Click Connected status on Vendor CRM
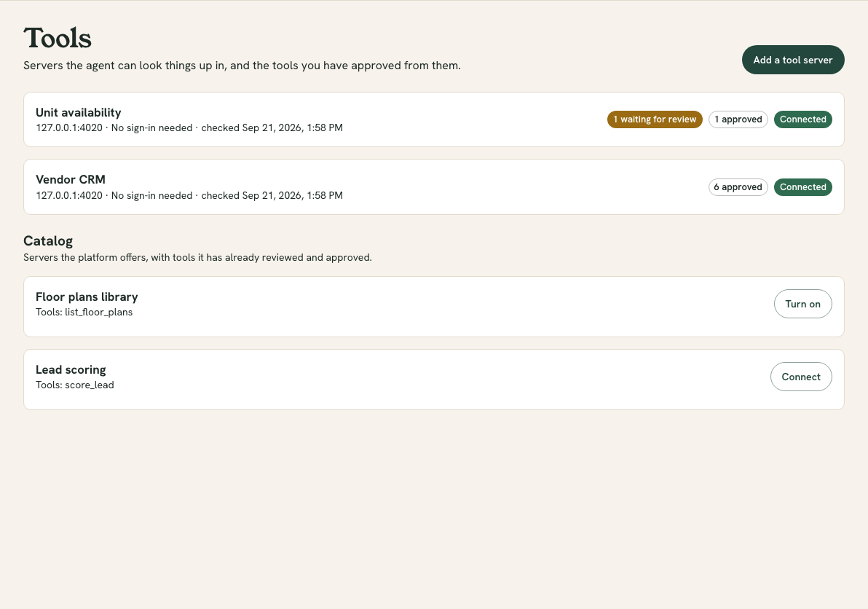This screenshot has height=609, width=868. click(x=802, y=187)
